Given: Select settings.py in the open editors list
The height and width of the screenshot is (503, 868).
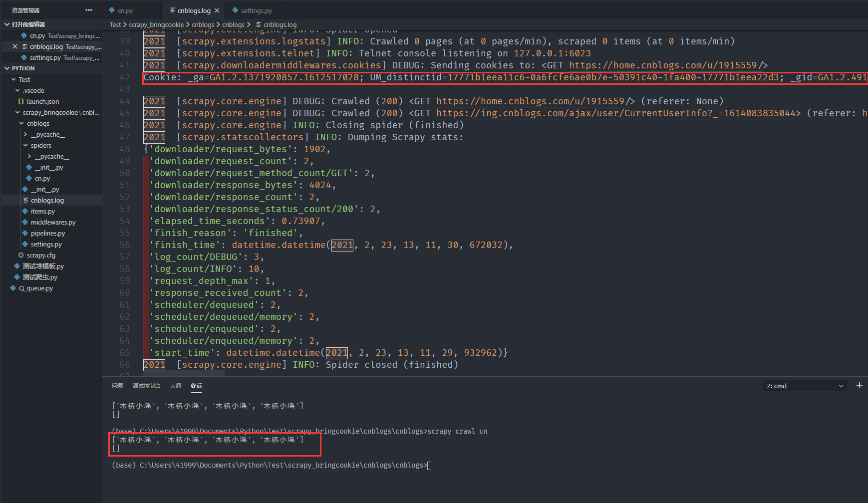Looking at the screenshot, I should (52, 57).
